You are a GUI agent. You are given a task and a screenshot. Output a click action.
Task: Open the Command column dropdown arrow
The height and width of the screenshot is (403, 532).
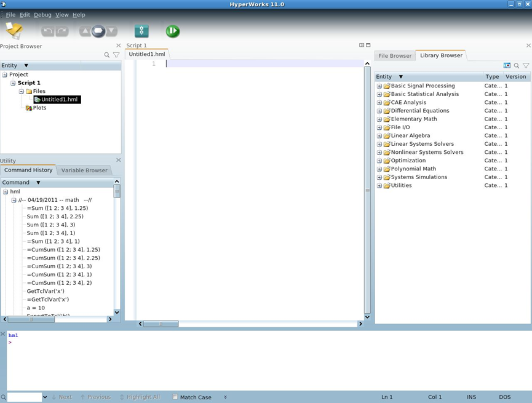38,183
